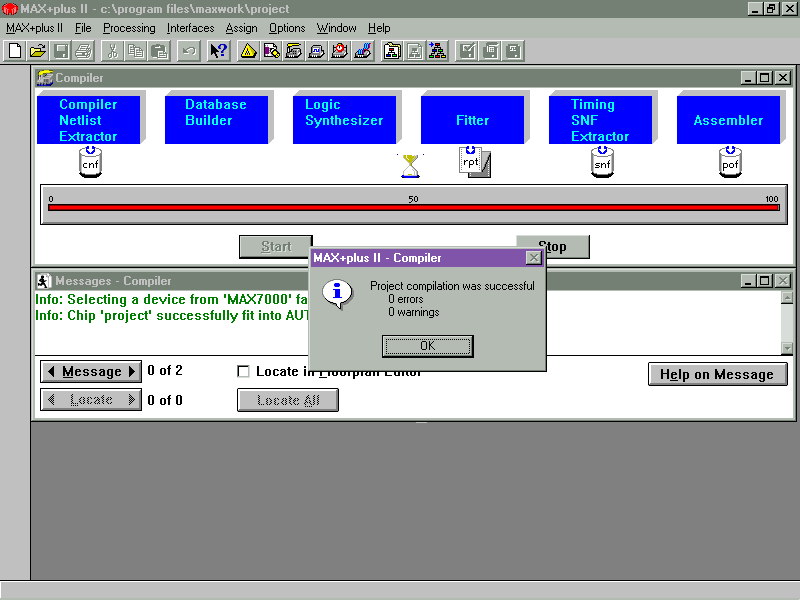This screenshot has height=600, width=800.
Task: Open the Processing menu
Action: (129, 28)
